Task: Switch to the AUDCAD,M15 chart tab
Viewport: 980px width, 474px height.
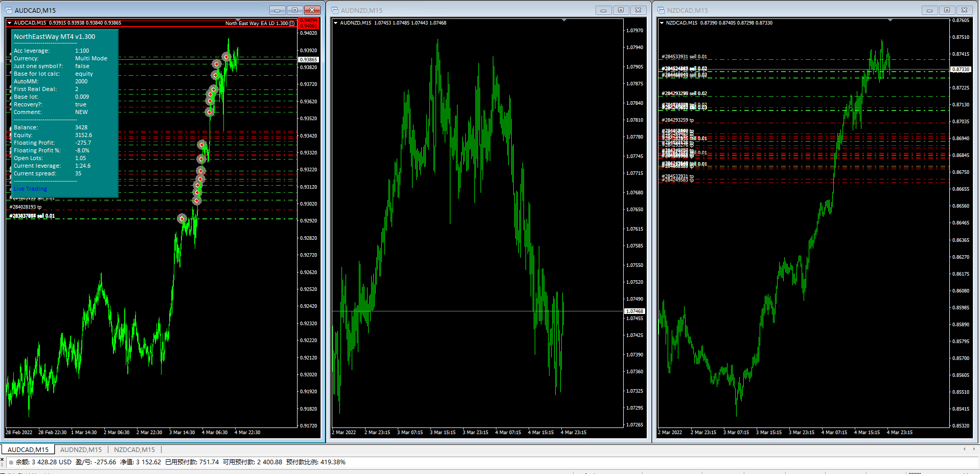Action: (28, 450)
